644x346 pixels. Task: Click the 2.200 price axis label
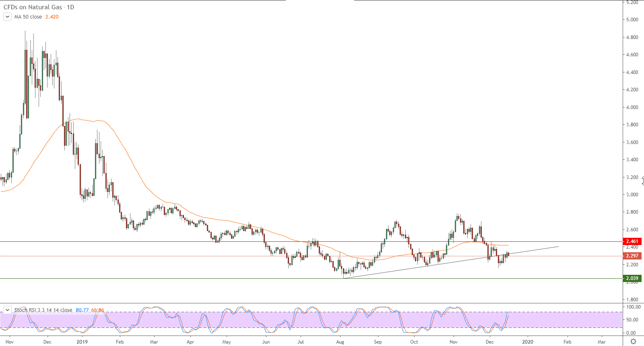632,265
